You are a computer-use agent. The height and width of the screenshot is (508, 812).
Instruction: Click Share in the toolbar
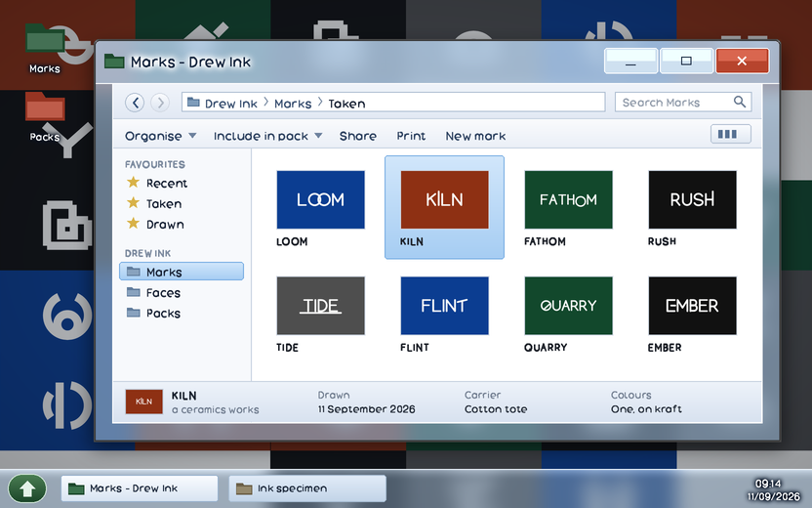[x=358, y=136]
